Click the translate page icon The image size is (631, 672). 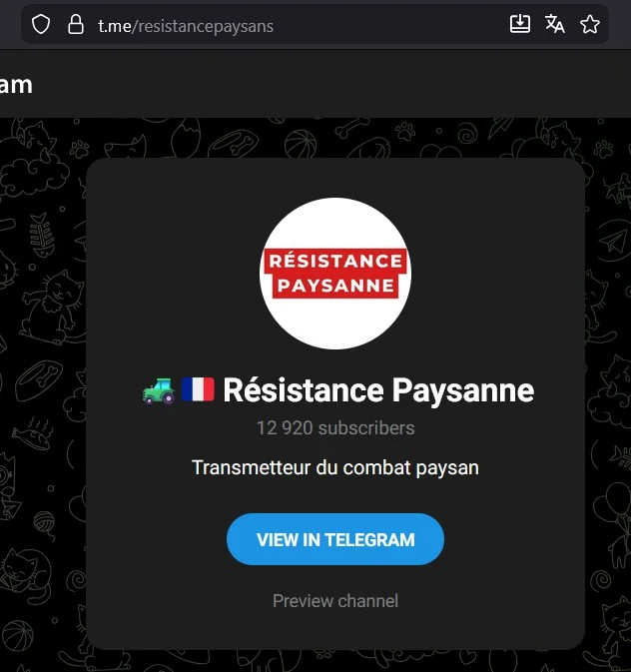555,25
